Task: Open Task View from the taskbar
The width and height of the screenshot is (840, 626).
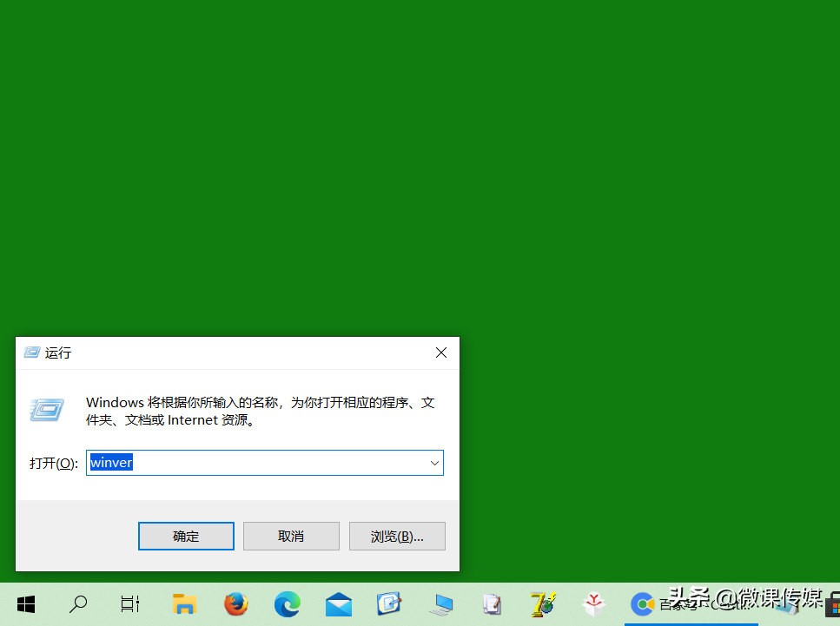Action: click(x=129, y=603)
